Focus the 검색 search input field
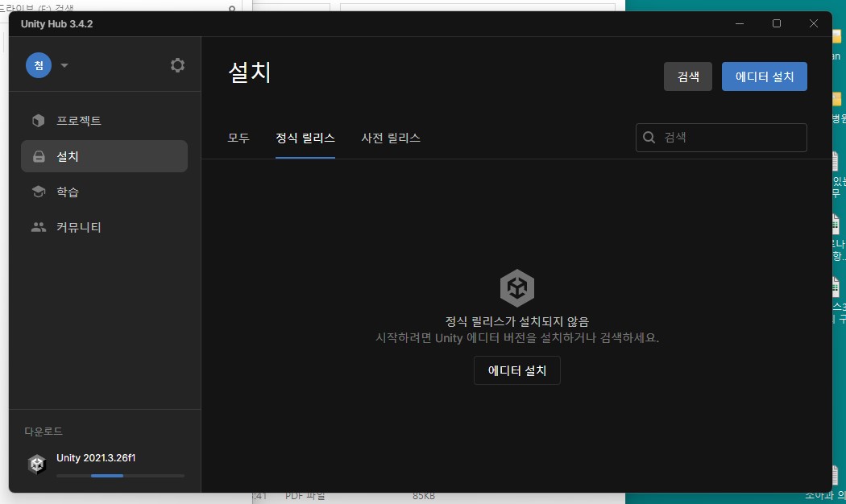This screenshot has height=504, width=846. [721, 138]
